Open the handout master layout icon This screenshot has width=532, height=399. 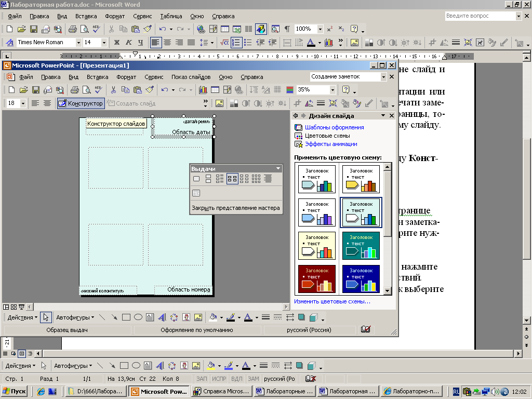(x=196, y=193)
